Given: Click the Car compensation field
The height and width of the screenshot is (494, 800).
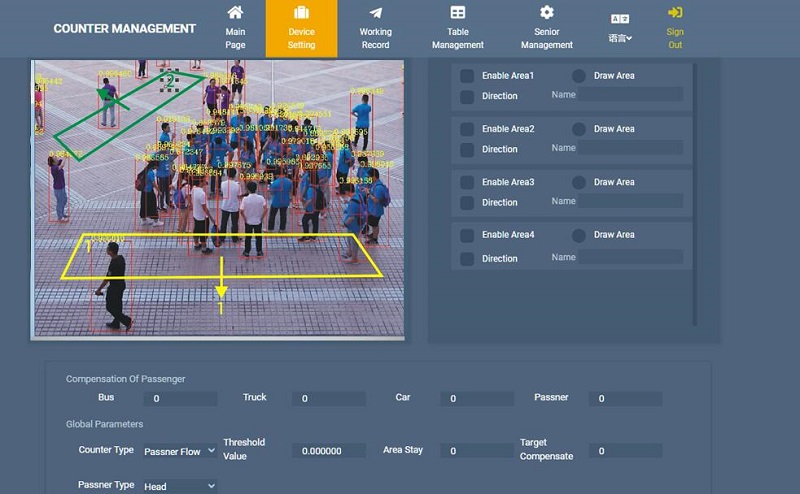Looking at the screenshot, I should 477,399.
